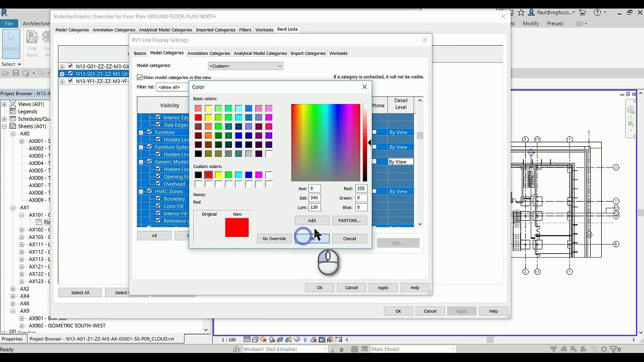Add the color to custom colors
The width and height of the screenshot is (644, 362).
tap(311, 221)
